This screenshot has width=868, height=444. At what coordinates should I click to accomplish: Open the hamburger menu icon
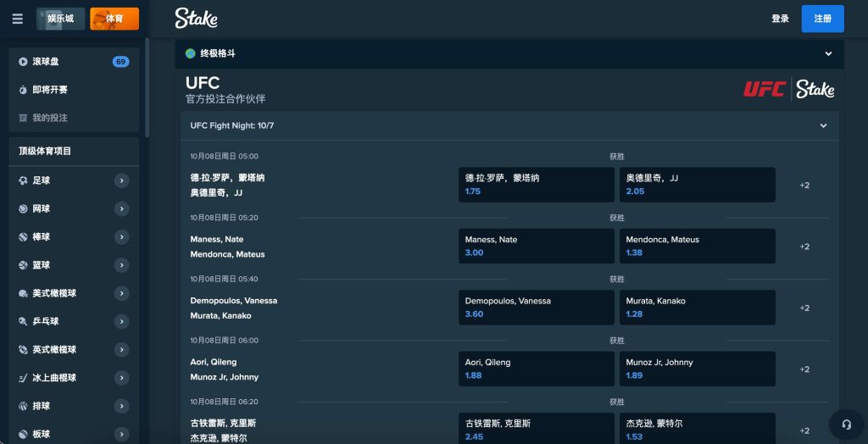[17, 19]
